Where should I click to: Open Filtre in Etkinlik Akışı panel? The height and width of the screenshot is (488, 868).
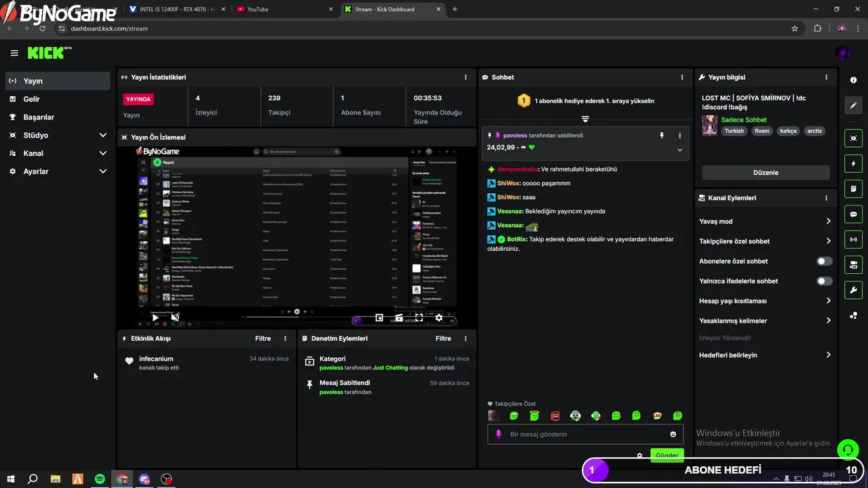click(262, 338)
